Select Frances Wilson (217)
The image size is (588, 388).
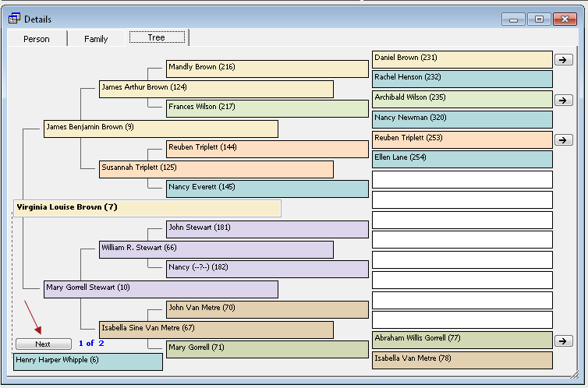[x=267, y=108]
